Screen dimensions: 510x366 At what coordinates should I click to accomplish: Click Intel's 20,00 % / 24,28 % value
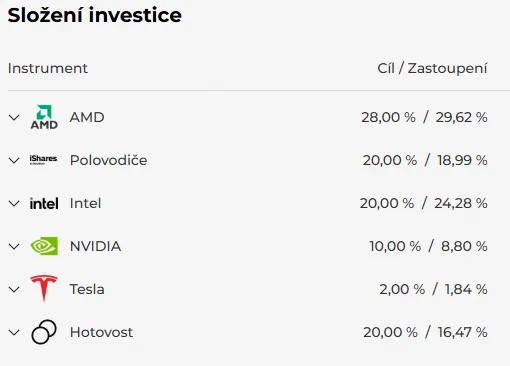(x=424, y=203)
